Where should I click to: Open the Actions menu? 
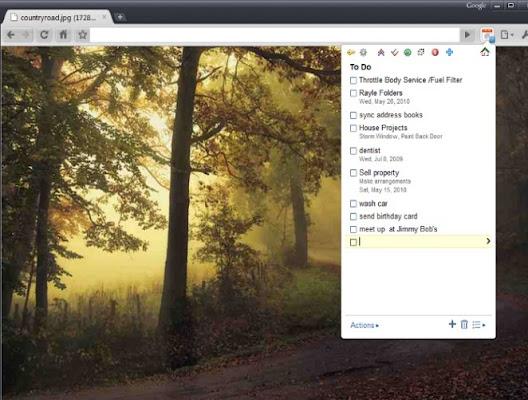(x=364, y=325)
